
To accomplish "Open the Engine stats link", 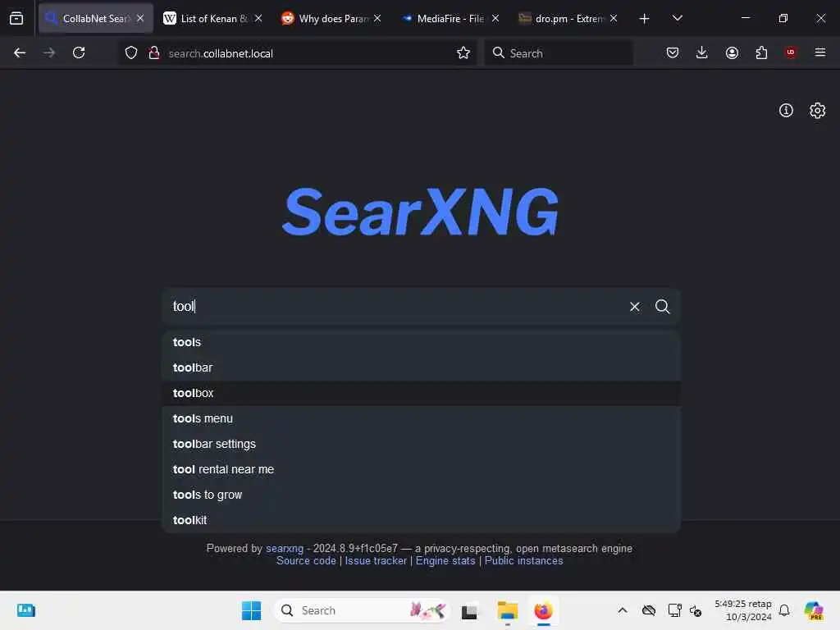I will (445, 561).
